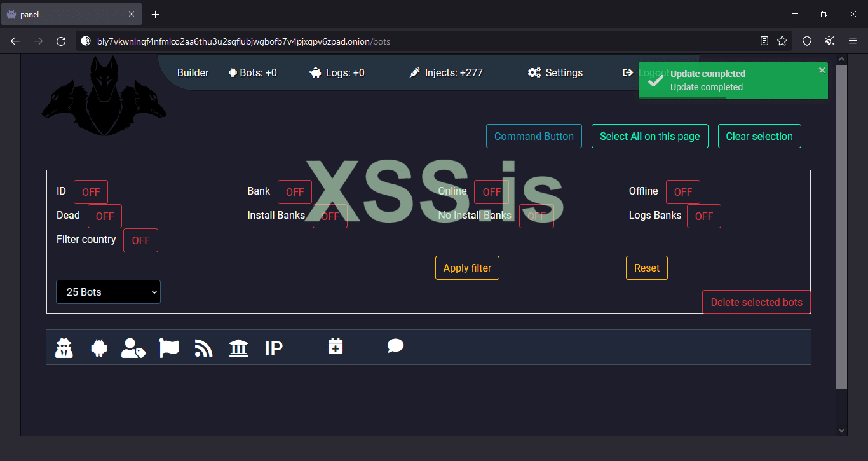This screenshot has width=868, height=461.
Task: Click the bank building column header icon
Action: click(x=238, y=348)
